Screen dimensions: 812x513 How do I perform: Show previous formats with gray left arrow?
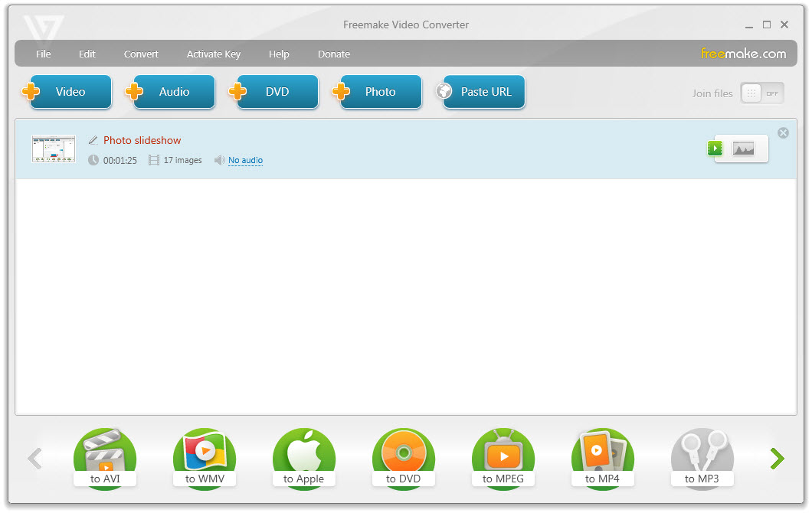34,459
